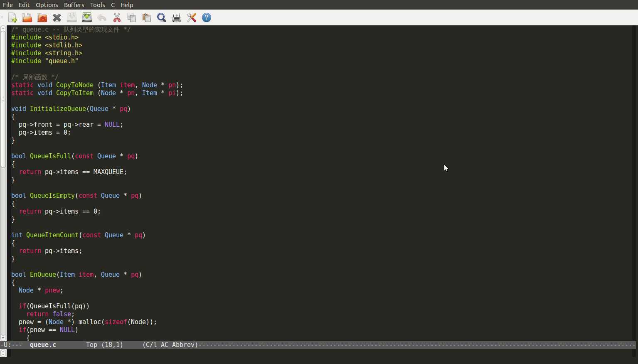Open Help with the question mark icon
The height and width of the screenshot is (364, 638).
pos(207,17)
